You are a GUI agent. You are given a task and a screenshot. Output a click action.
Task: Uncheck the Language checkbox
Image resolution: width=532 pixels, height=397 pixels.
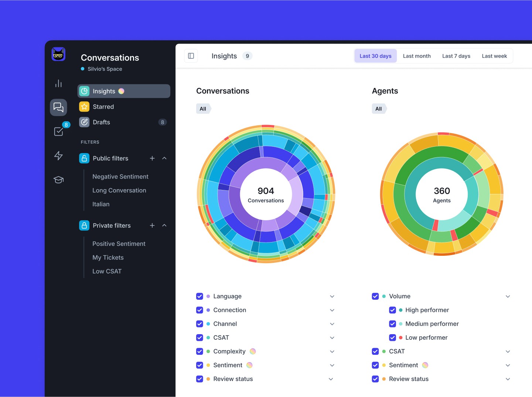click(199, 296)
